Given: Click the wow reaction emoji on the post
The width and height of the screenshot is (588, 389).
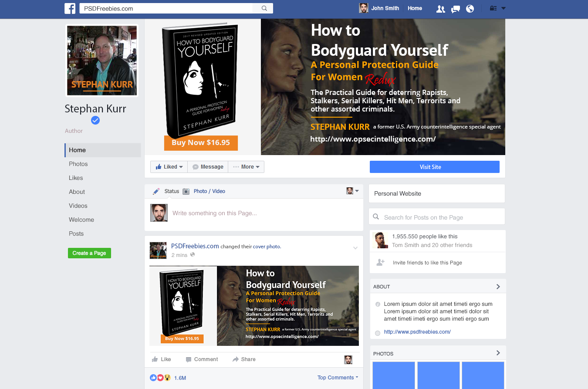Looking at the screenshot, I should (x=167, y=378).
